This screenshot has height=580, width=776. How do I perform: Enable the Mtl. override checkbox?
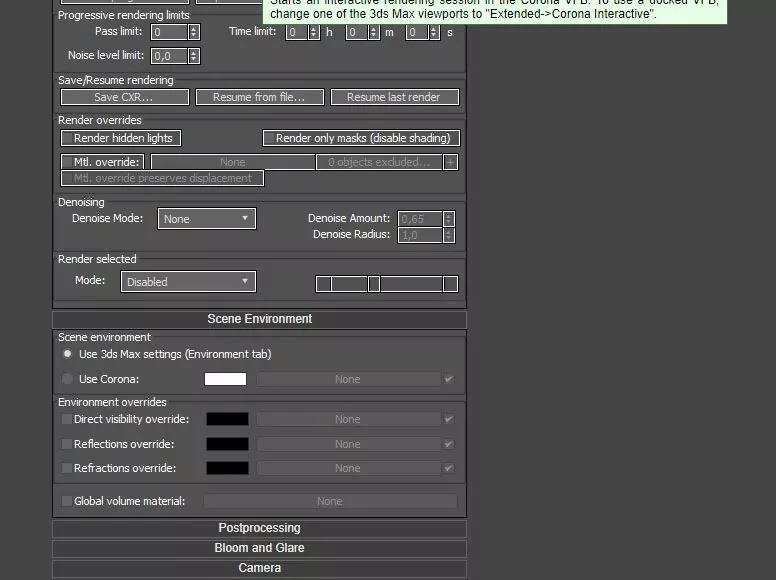(68, 162)
